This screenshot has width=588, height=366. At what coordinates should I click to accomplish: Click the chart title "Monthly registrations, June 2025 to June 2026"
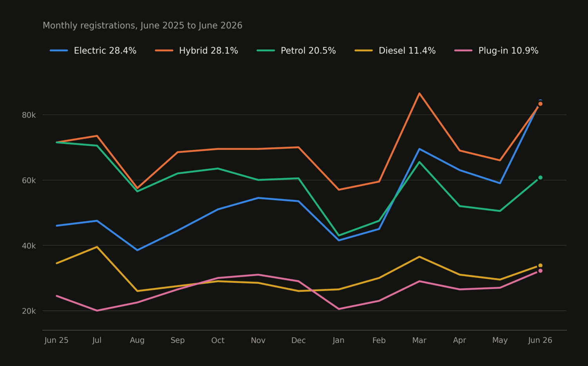[142, 25]
